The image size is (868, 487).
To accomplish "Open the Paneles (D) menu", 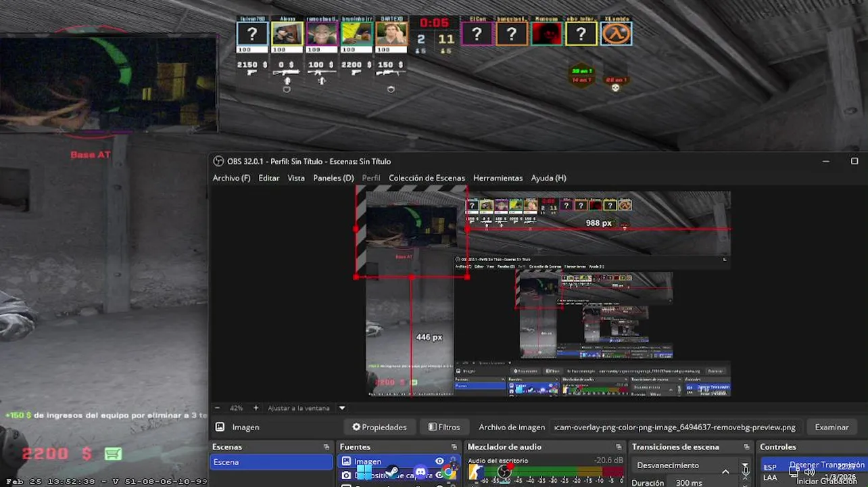I will (333, 178).
